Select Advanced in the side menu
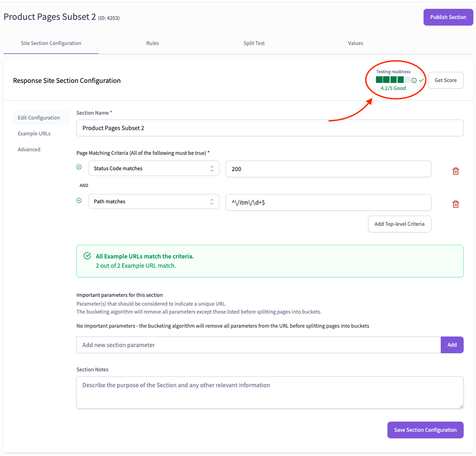The image size is (476, 456). pyautogui.click(x=29, y=149)
